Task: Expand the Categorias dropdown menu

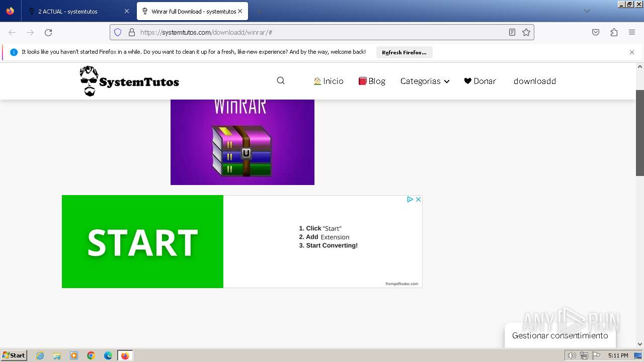Action: 425,81
